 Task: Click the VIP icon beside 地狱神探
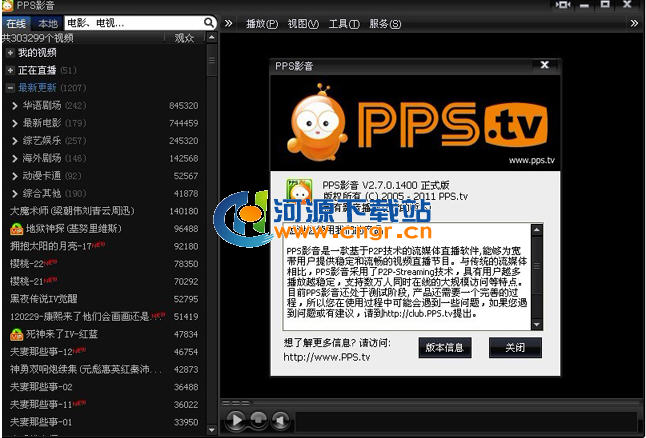tap(17, 229)
